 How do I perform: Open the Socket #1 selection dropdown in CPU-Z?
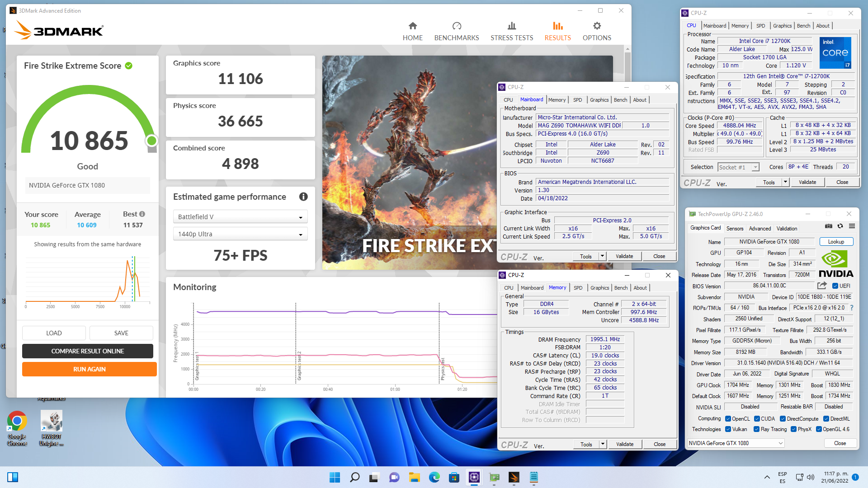point(738,167)
